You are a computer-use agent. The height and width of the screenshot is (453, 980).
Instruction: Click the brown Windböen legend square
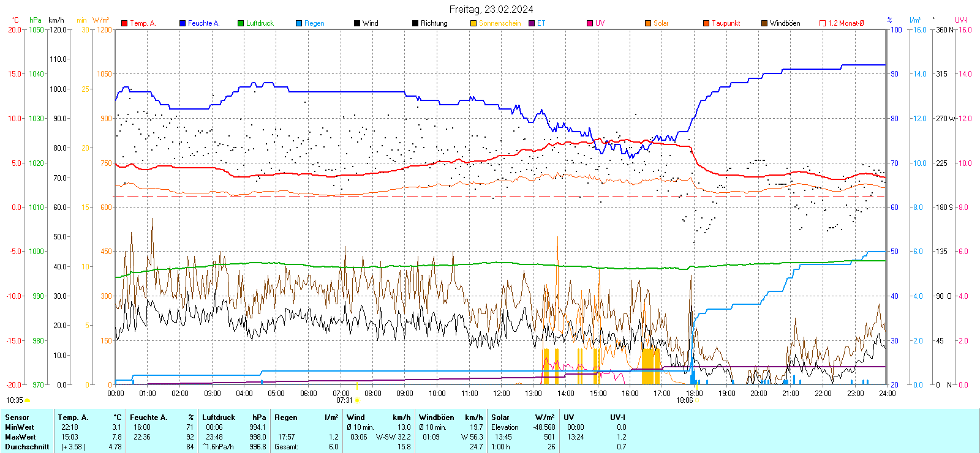point(764,23)
